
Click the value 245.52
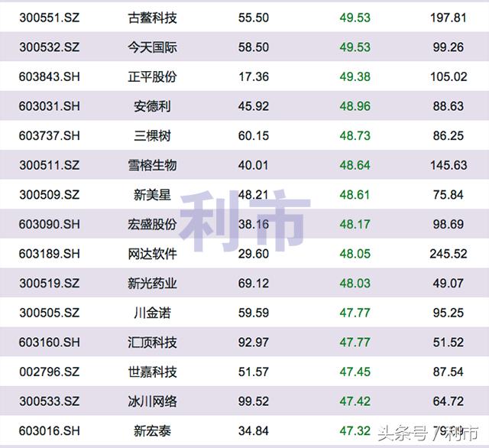[449, 254]
